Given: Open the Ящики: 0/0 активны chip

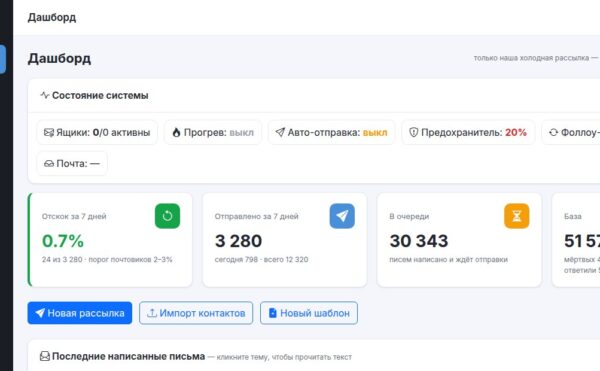Looking at the screenshot, I should pyautogui.click(x=97, y=132).
